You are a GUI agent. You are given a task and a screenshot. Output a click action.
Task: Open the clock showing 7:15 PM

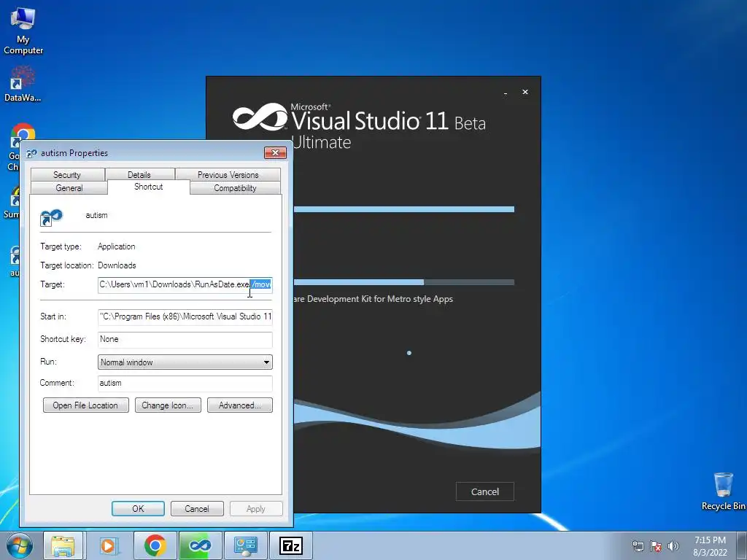[x=710, y=546]
